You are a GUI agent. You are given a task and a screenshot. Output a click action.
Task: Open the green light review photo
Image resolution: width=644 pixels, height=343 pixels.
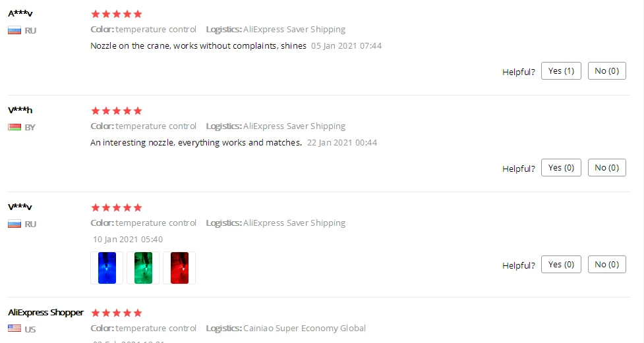143,268
